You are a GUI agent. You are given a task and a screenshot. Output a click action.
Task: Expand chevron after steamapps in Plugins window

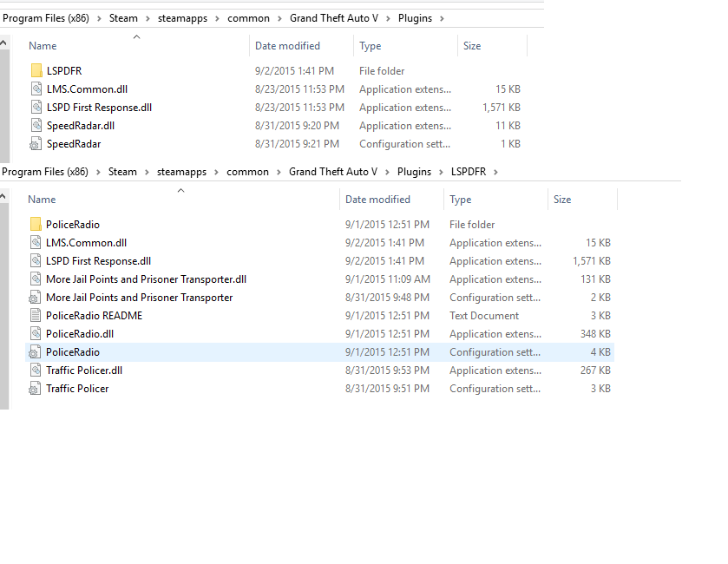click(x=217, y=18)
